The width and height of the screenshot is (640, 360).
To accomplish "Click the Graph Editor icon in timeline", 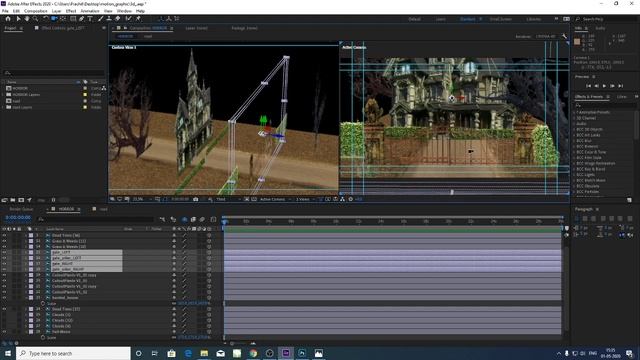I will point(213,220).
